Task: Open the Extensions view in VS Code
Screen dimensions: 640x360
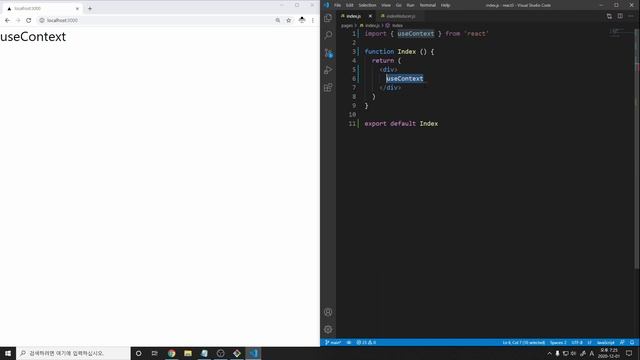Action: [x=328, y=88]
